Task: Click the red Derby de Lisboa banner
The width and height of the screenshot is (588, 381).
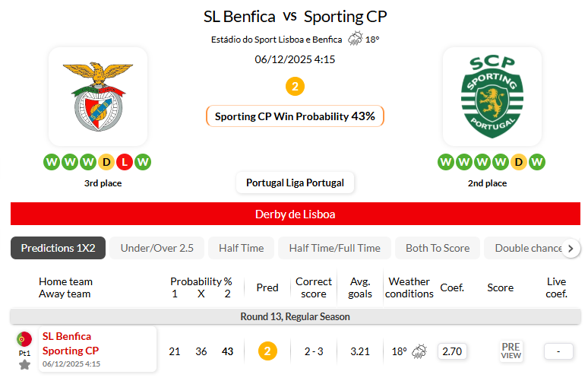Action: 295,214
